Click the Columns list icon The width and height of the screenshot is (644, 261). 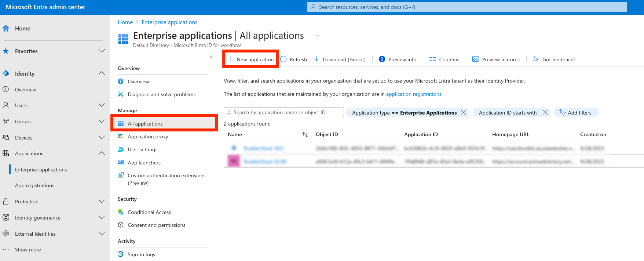(x=432, y=59)
